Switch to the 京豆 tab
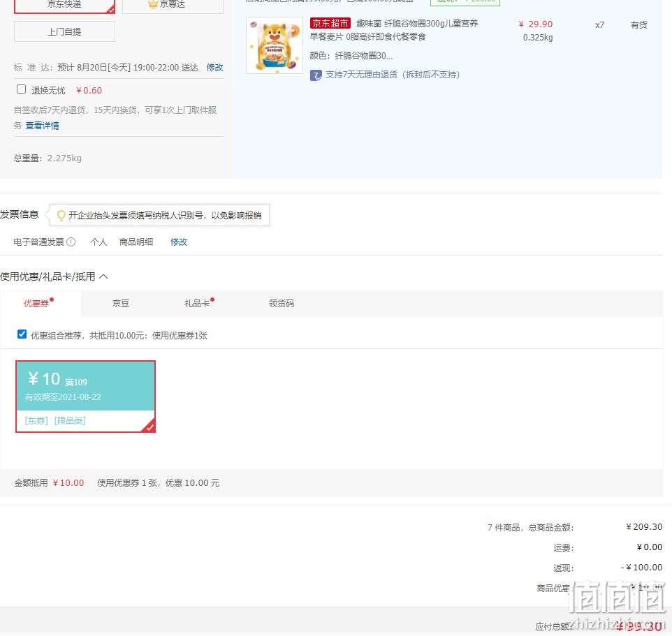 coord(121,304)
